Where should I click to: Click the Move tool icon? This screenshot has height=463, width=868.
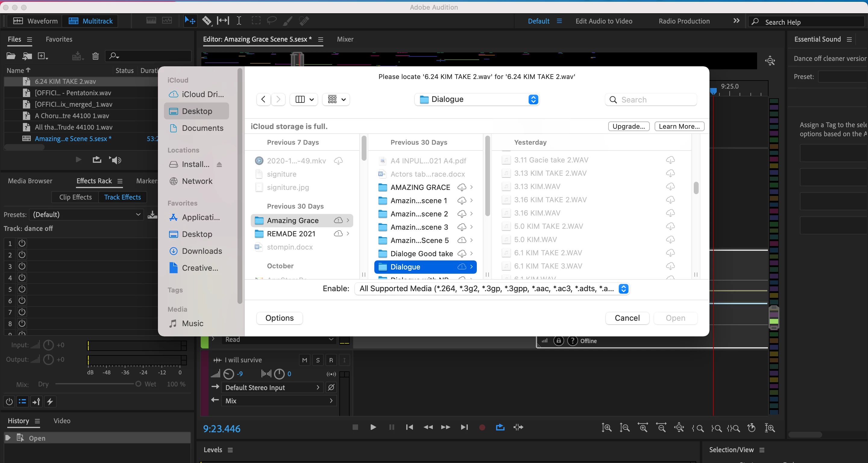coord(190,21)
